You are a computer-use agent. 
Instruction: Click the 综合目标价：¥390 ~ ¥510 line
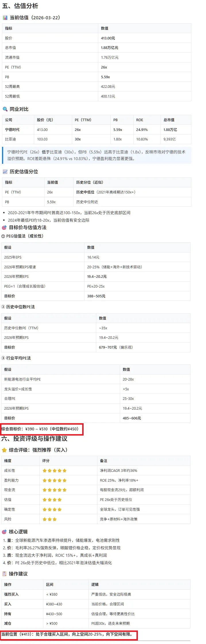pos(40,429)
